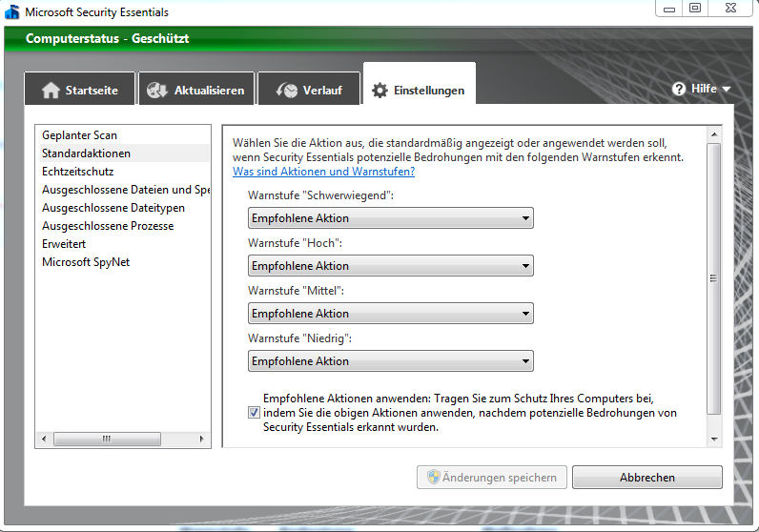Click the settings list right scroll arrow
Viewport: 759px width, 532px height.
coord(202,440)
